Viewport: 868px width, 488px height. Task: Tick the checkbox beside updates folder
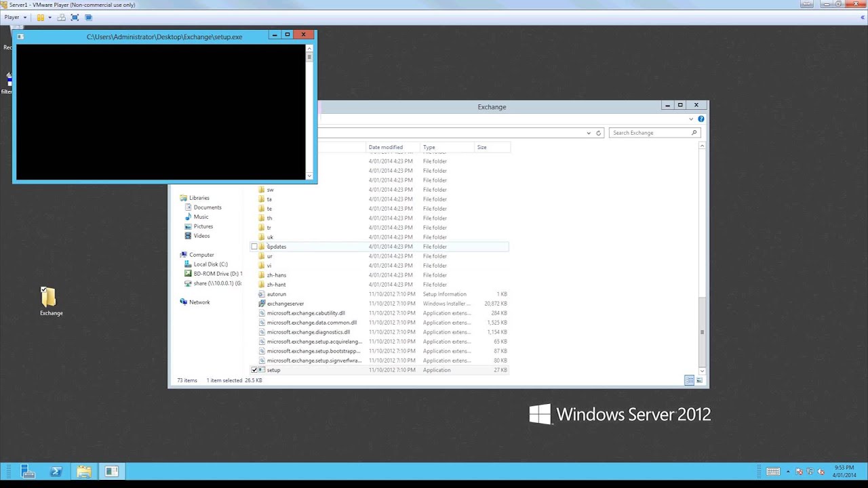pyautogui.click(x=254, y=247)
